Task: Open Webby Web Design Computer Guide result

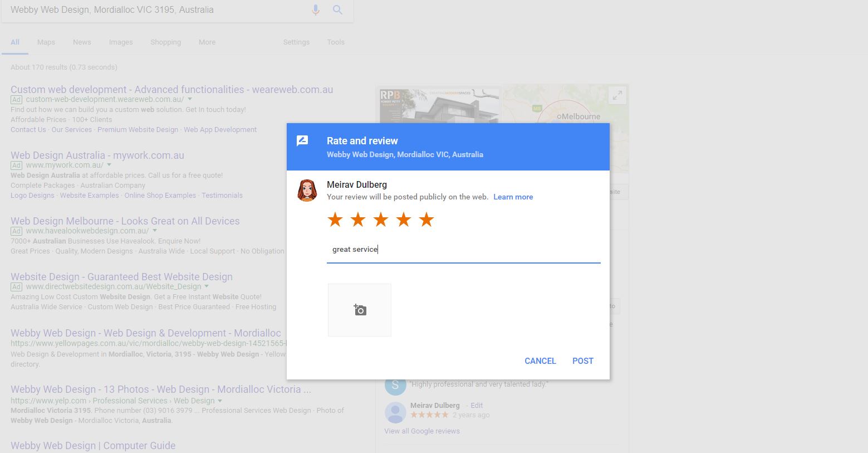Action: (93, 446)
